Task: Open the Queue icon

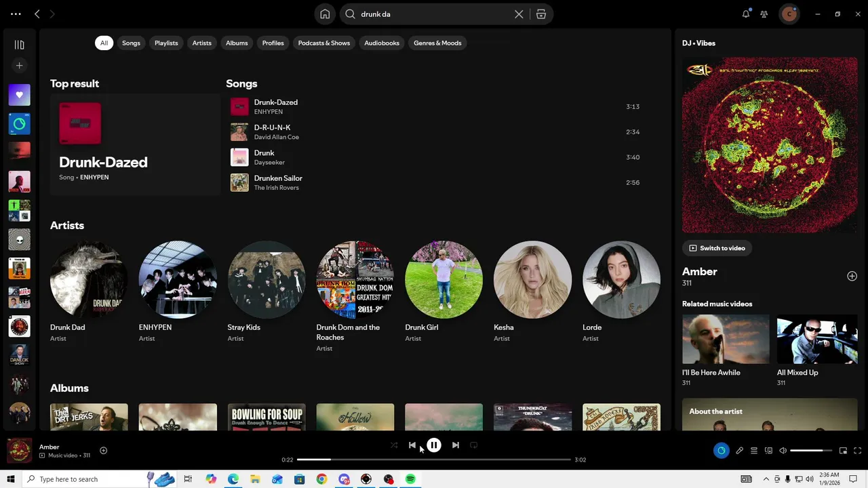Action: [754, 451]
